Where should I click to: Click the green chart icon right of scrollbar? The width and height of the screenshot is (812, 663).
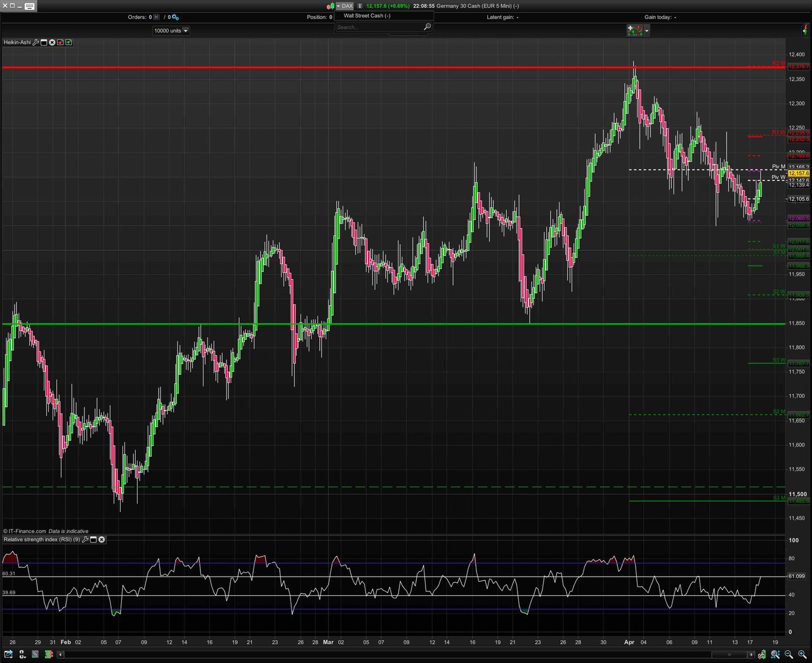(x=763, y=654)
